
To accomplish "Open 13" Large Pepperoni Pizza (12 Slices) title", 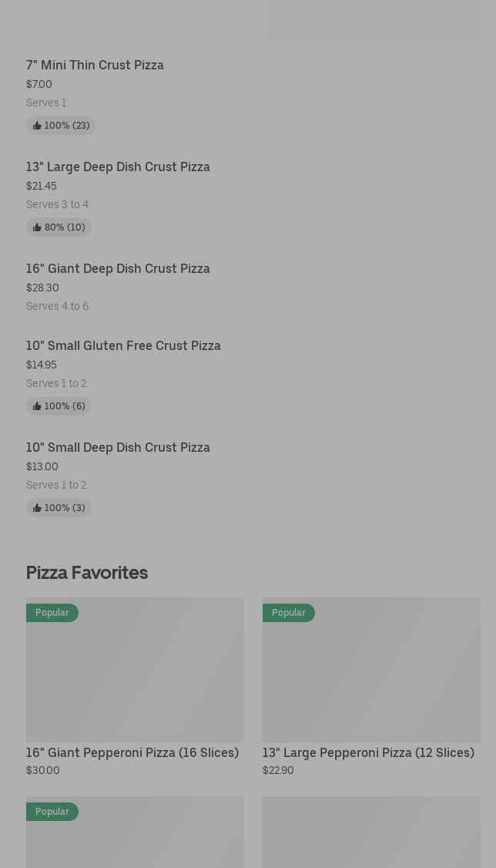I will pyautogui.click(x=368, y=752).
